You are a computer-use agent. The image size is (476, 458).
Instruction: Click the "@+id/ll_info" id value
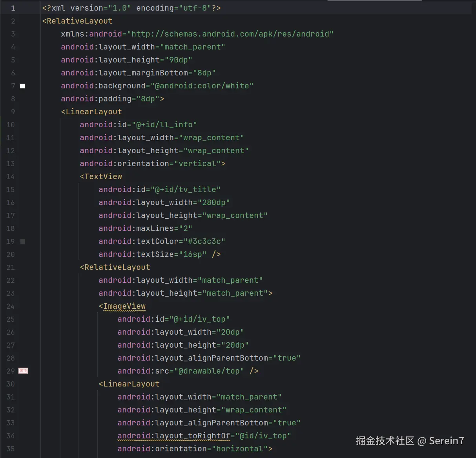pyautogui.click(x=164, y=125)
